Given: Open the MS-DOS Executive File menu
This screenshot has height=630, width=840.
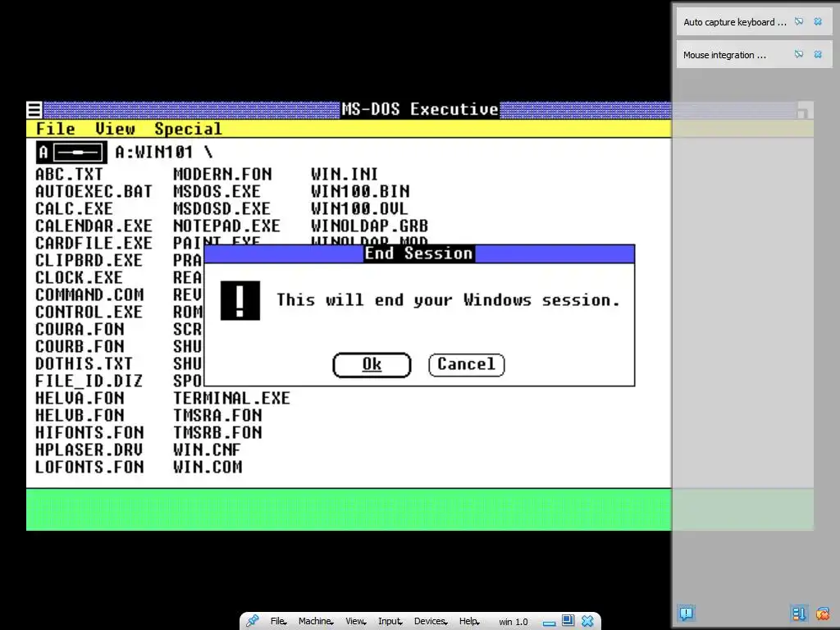Looking at the screenshot, I should pyautogui.click(x=55, y=129).
